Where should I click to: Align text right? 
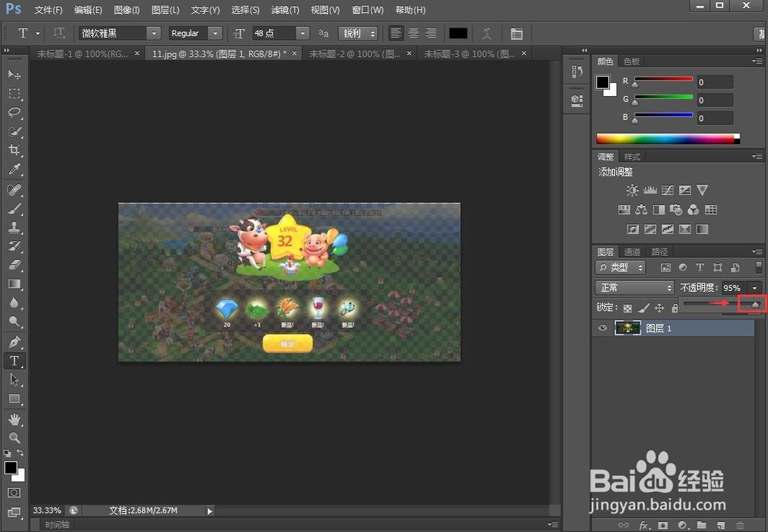click(431, 33)
